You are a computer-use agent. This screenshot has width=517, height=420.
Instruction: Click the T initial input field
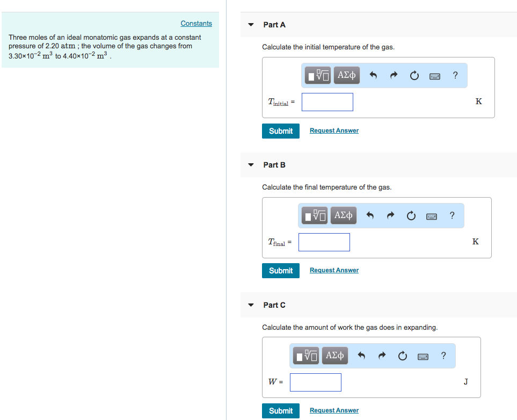point(327,102)
